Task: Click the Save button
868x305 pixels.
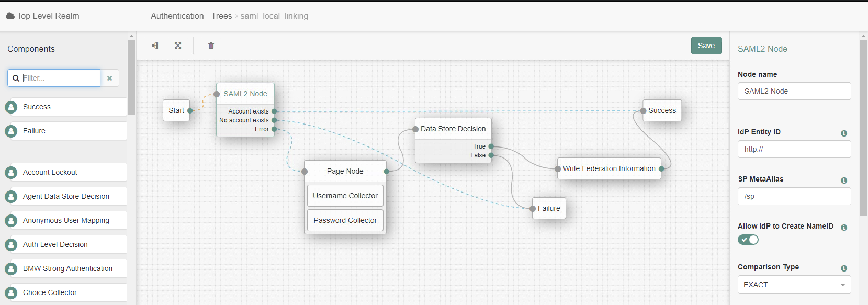Action: [x=706, y=46]
